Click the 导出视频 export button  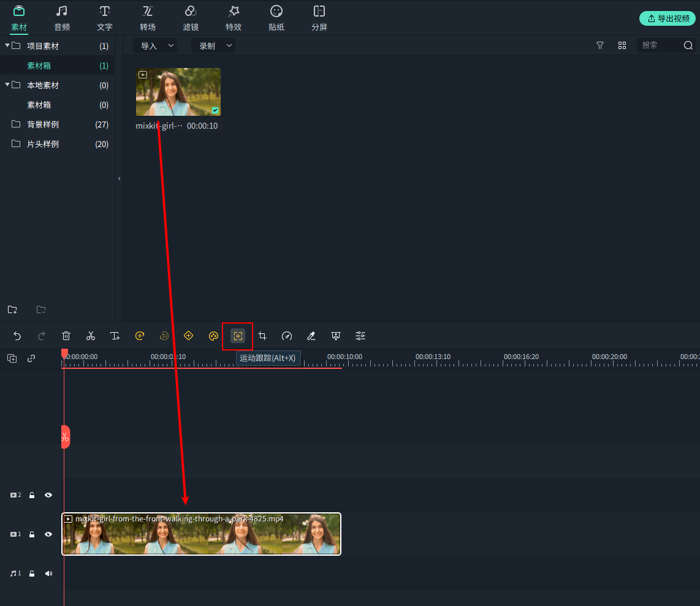point(668,18)
